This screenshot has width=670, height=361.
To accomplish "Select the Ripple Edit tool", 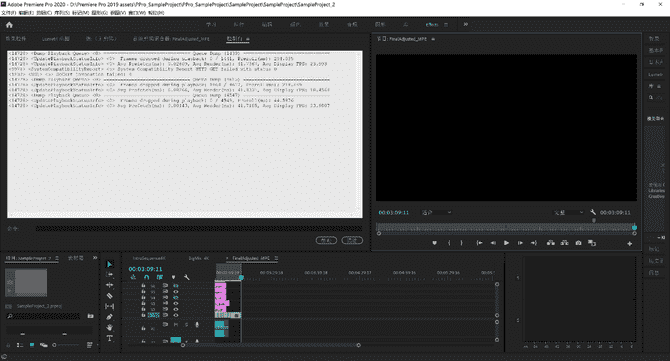I will (x=109, y=285).
